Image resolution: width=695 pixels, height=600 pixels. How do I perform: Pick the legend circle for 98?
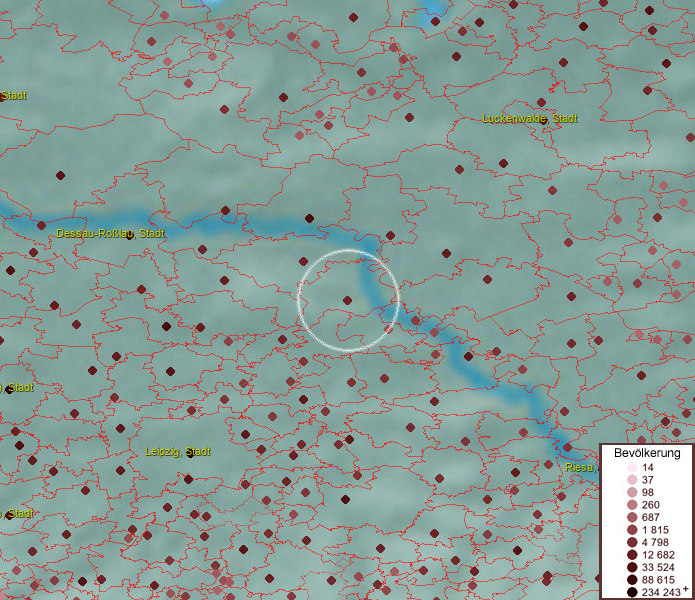pyautogui.click(x=632, y=493)
